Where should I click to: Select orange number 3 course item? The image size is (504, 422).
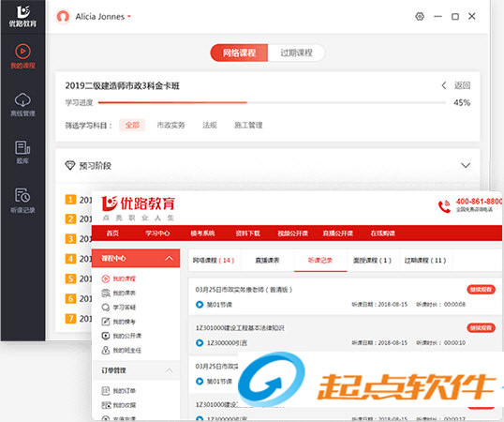click(70, 239)
